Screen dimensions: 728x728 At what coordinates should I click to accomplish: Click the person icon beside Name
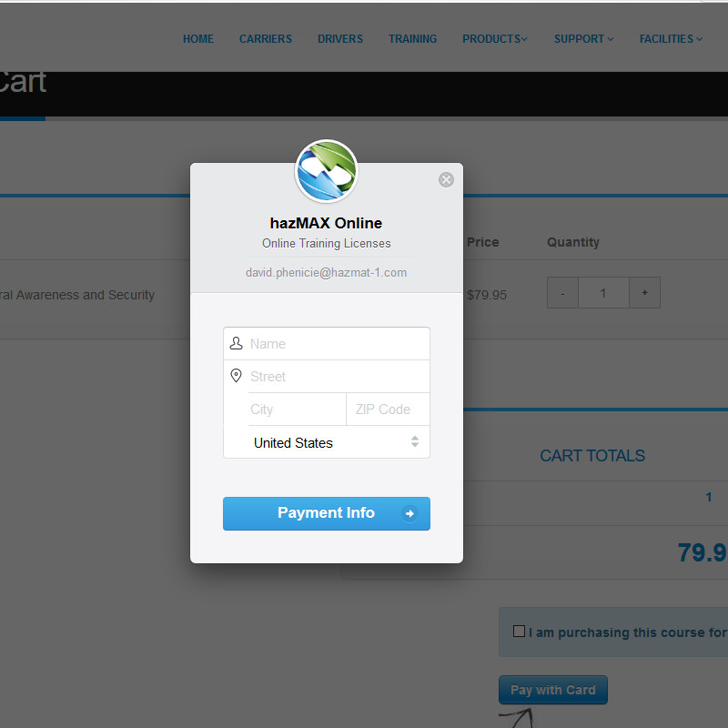click(237, 343)
